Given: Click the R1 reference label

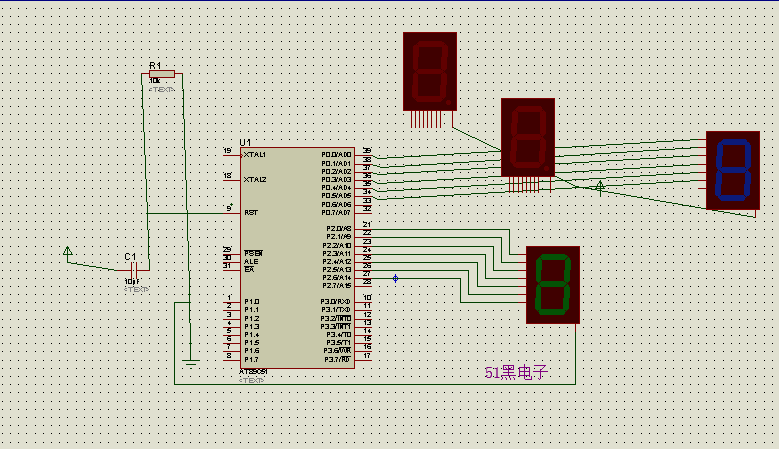Looking at the screenshot, I should click(x=155, y=66).
